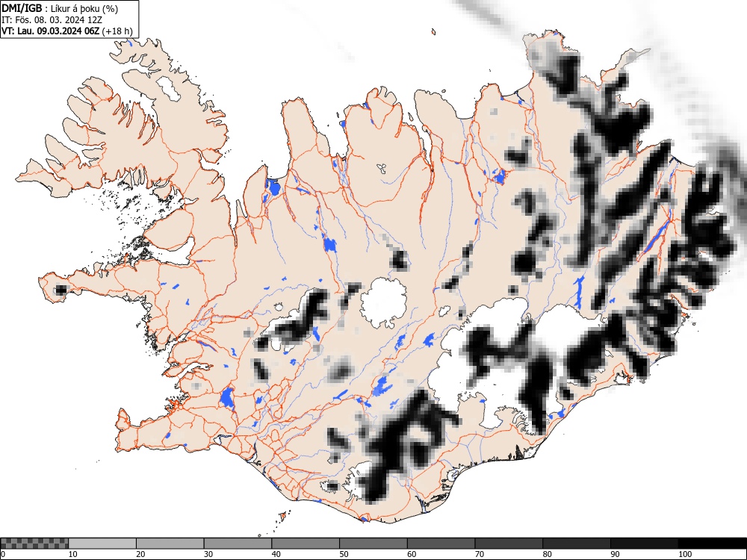This screenshot has width=747, height=560.
Task: Click the '80' scale label
Action: (x=547, y=554)
